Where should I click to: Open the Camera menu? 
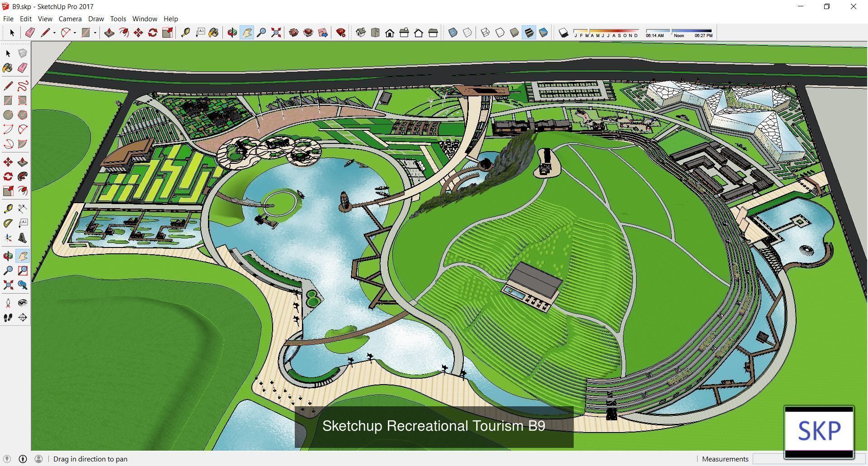pos(70,19)
